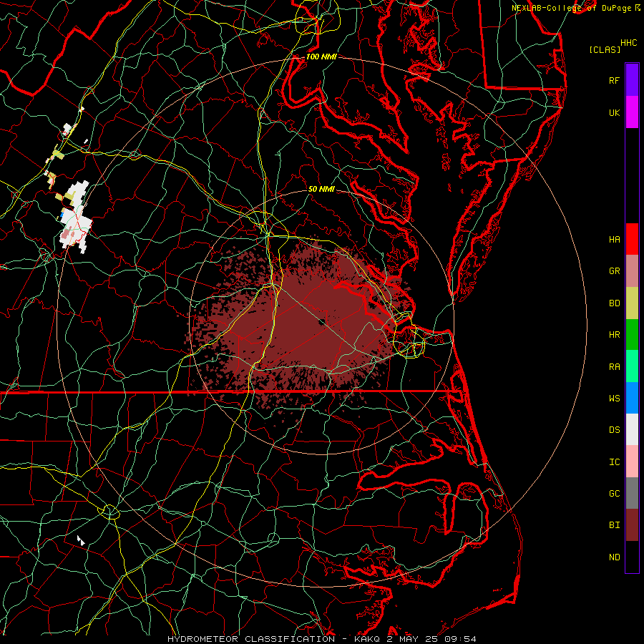Screen dimensions: 644x644
Task: Click the RF purple legend swatch
Action: point(632,80)
